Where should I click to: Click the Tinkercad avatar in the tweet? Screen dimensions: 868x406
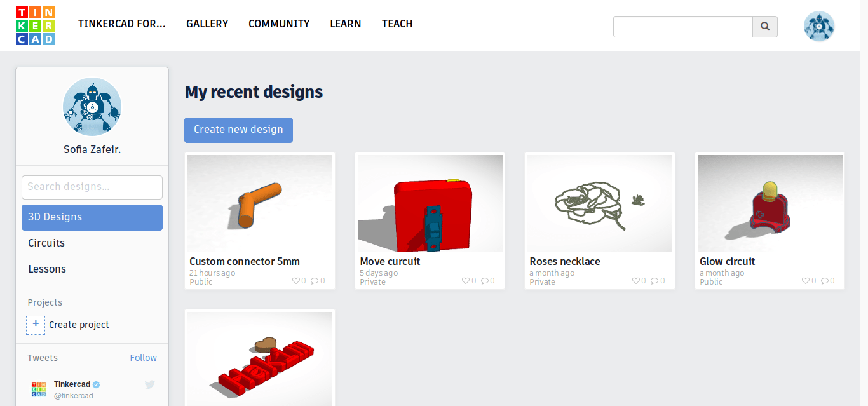pos(37,389)
